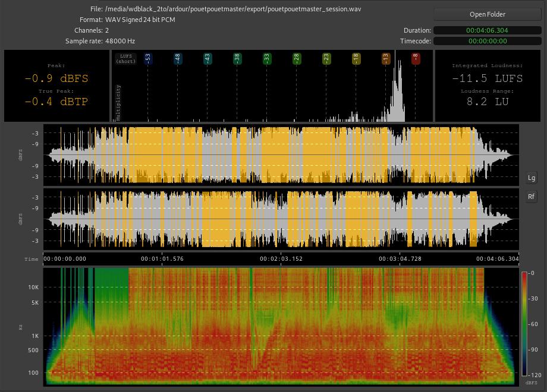Click the -11.5 LUFS integrated loudness readout

pyautogui.click(x=487, y=78)
